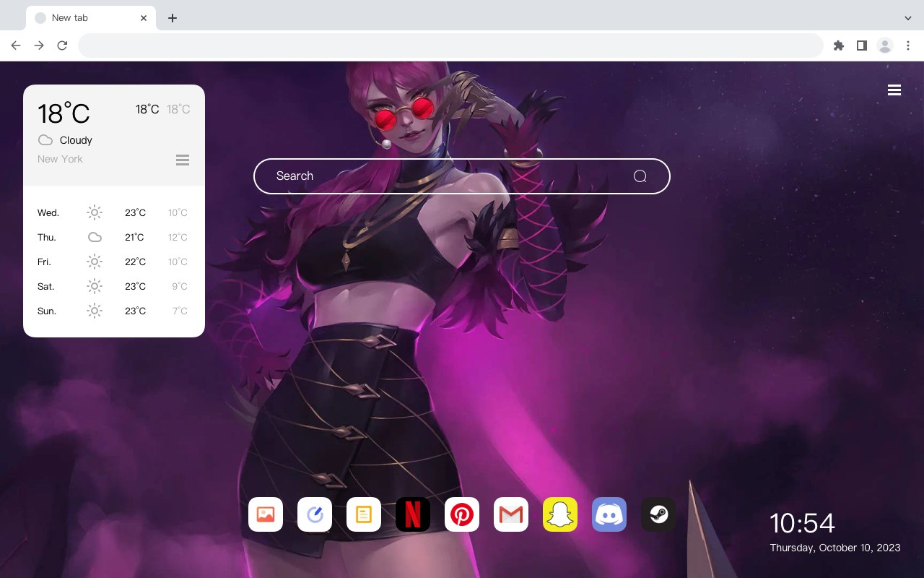The image size is (924, 578).
Task: Click the Fri. sun forecast icon
Action: (95, 262)
